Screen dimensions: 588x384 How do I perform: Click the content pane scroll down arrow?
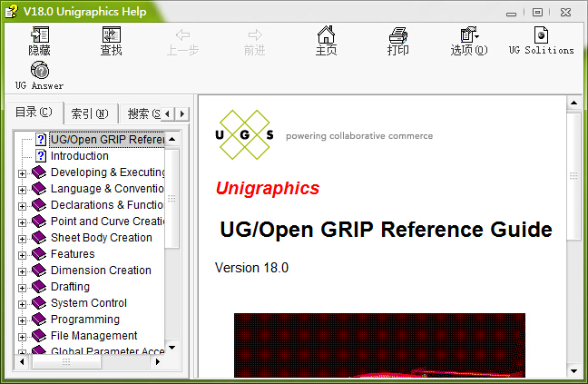tap(573, 371)
